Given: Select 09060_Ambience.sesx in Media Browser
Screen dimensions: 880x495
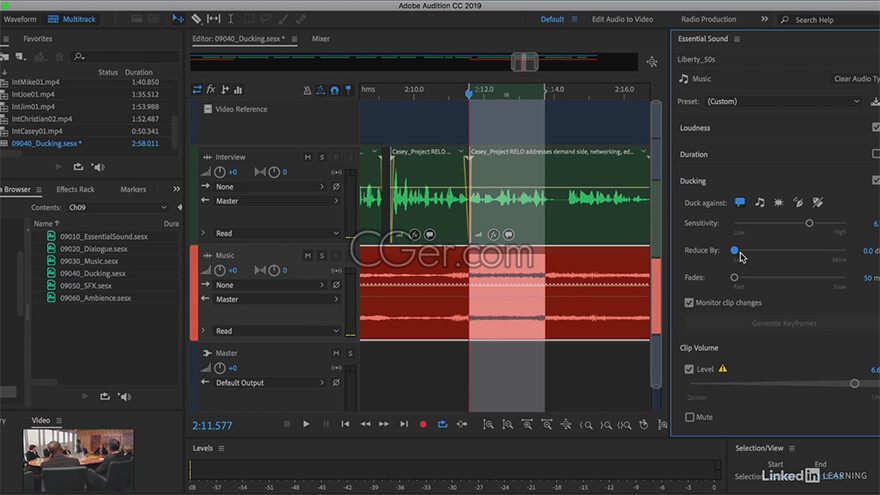Looking at the screenshot, I should [x=95, y=298].
